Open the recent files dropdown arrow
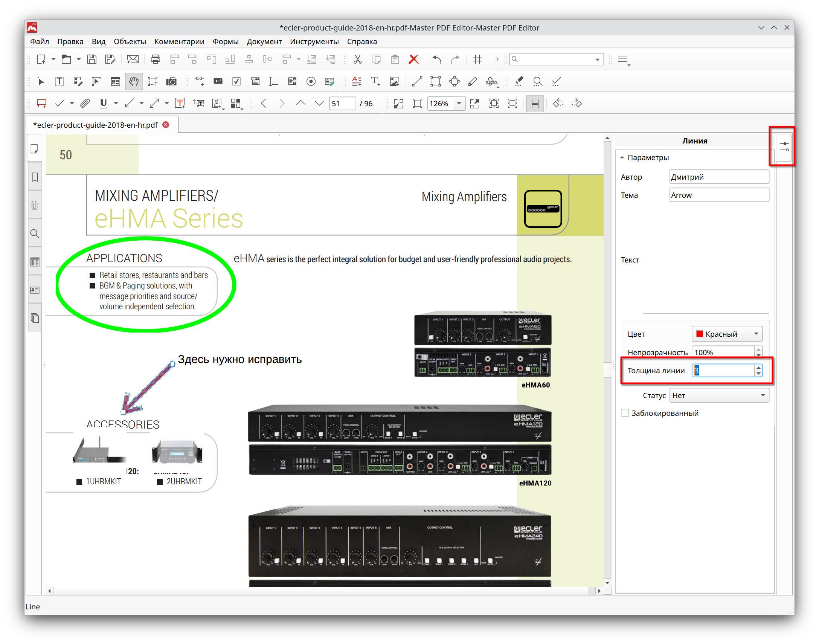 (x=78, y=59)
